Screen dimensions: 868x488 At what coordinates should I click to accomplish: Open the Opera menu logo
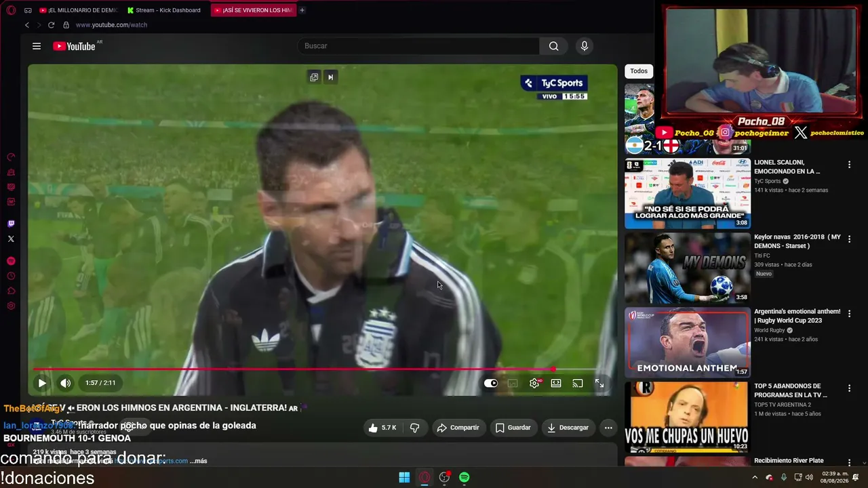click(x=11, y=10)
